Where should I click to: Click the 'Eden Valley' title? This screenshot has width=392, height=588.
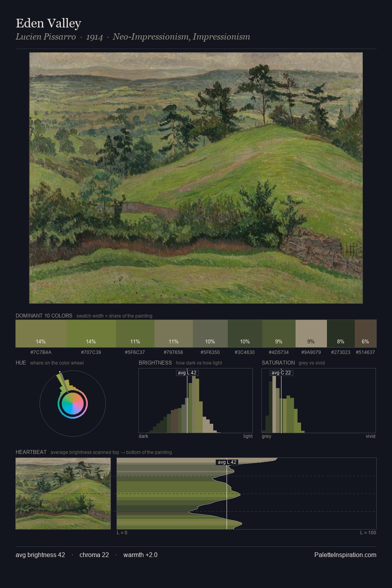[48, 23]
